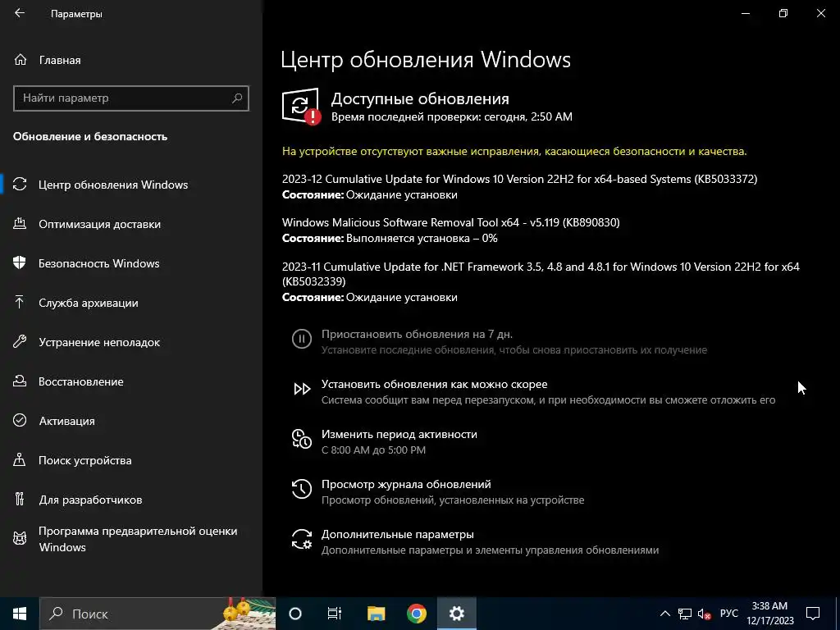Image resolution: width=840 pixels, height=630 pixels.
Task: Open Cortana circle icon on taskbar
Action: 295,614
